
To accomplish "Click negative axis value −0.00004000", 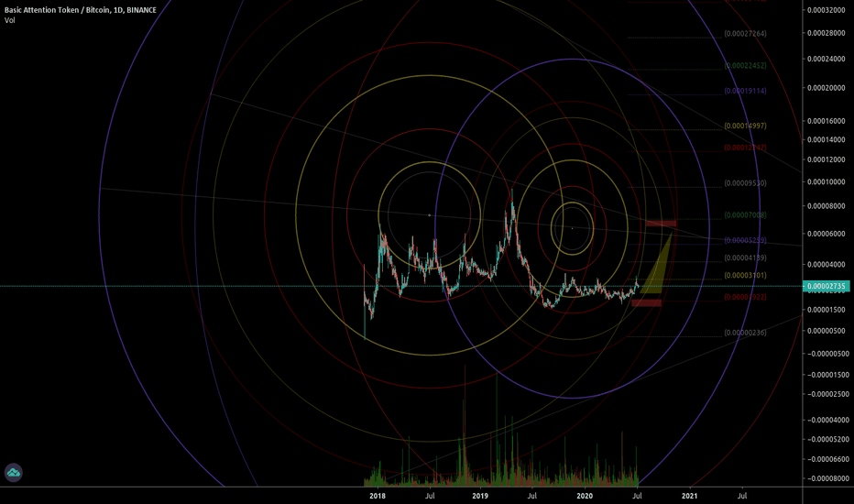I will pos(827,420).
